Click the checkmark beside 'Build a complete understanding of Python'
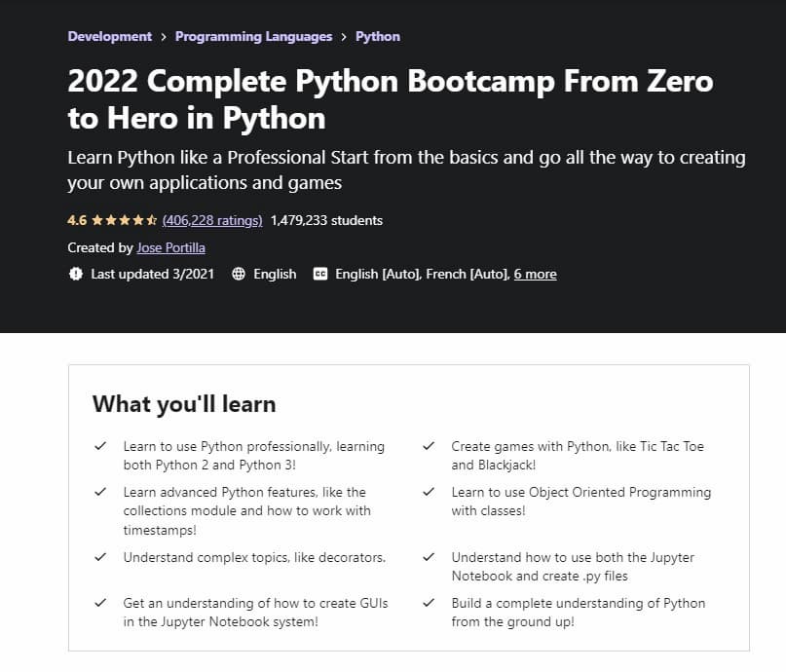This screenshot has width=786, height=672. click(x=429, y=603)
